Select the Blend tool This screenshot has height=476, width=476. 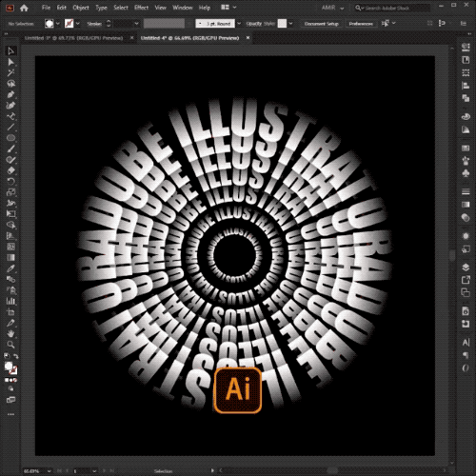point(10,279)
